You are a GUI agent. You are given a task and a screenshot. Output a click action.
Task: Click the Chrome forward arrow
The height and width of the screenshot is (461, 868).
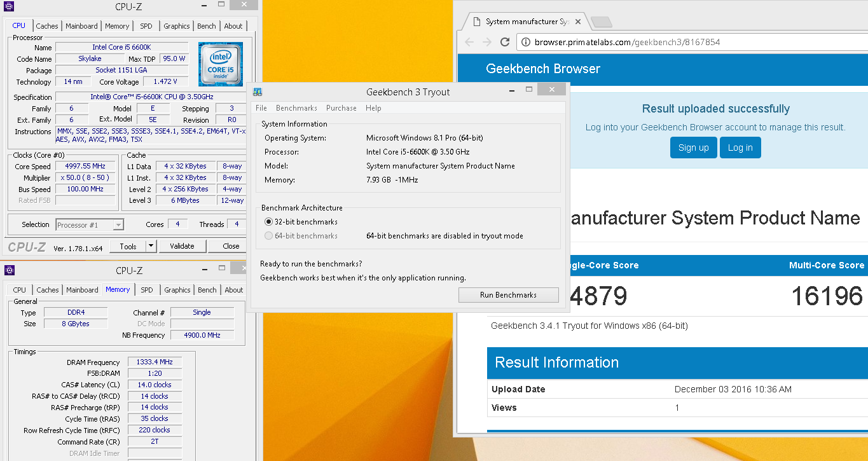click(x=487, y=43)
